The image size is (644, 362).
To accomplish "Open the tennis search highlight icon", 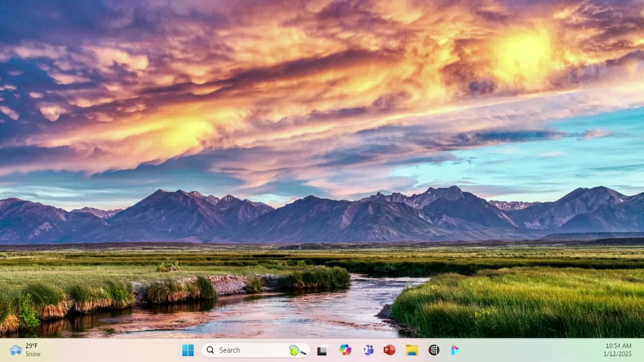I will [298, 350].
